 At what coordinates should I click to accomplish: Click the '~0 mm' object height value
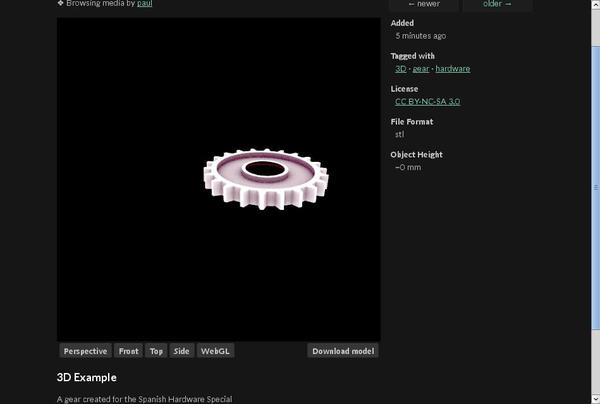click(408, 168)
